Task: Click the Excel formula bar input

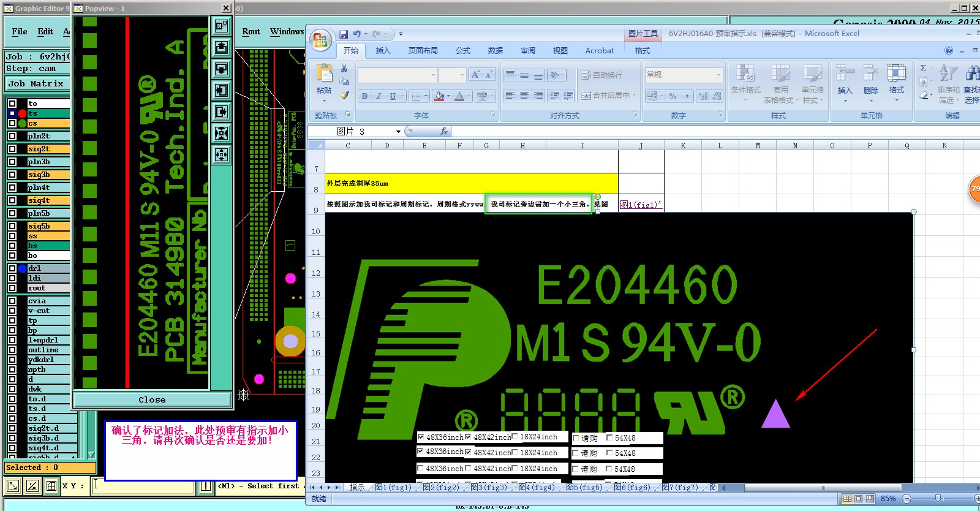Action: tap(714, 131)
